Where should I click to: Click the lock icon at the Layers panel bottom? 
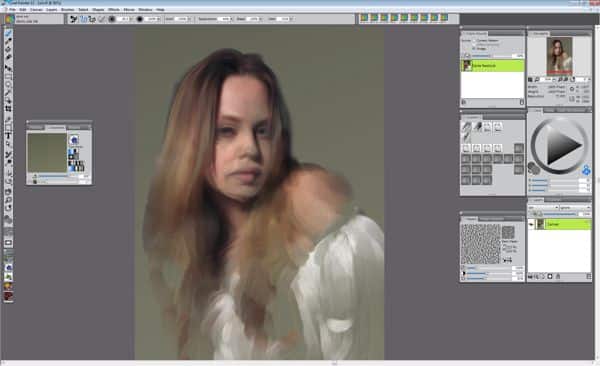[x=558, y=276]
